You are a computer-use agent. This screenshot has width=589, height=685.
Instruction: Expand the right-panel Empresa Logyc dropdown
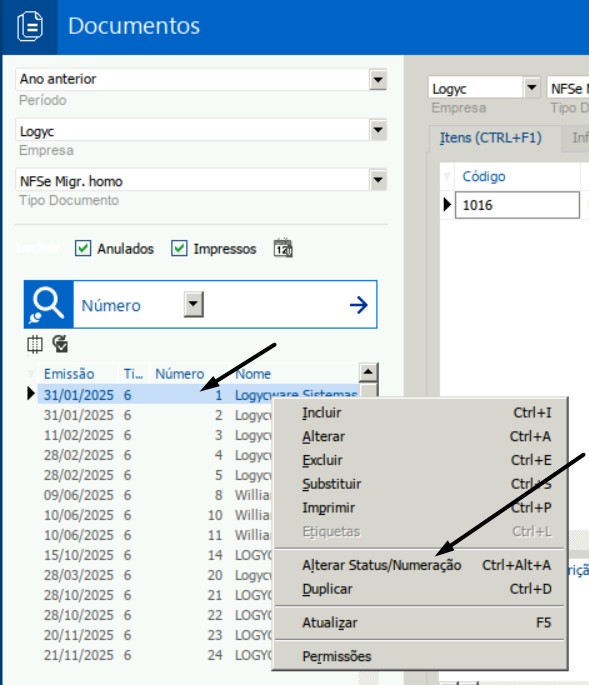coord(531,88)
